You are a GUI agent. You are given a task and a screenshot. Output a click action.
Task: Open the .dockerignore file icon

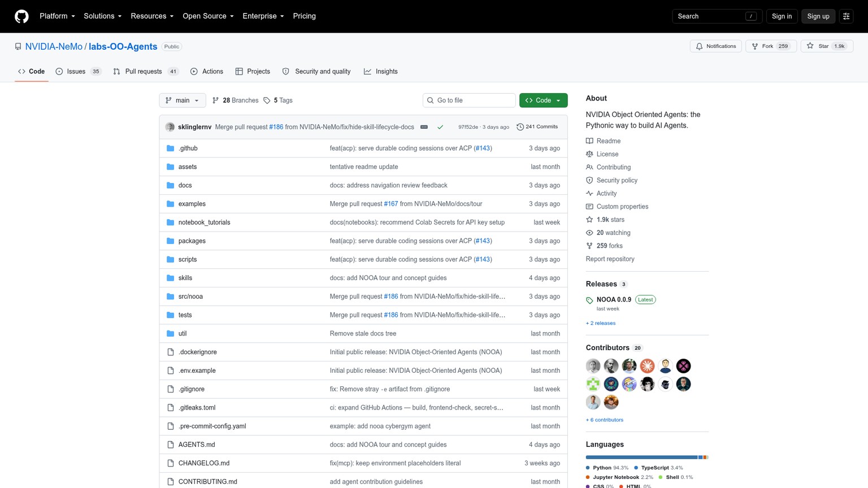point(171,352)
